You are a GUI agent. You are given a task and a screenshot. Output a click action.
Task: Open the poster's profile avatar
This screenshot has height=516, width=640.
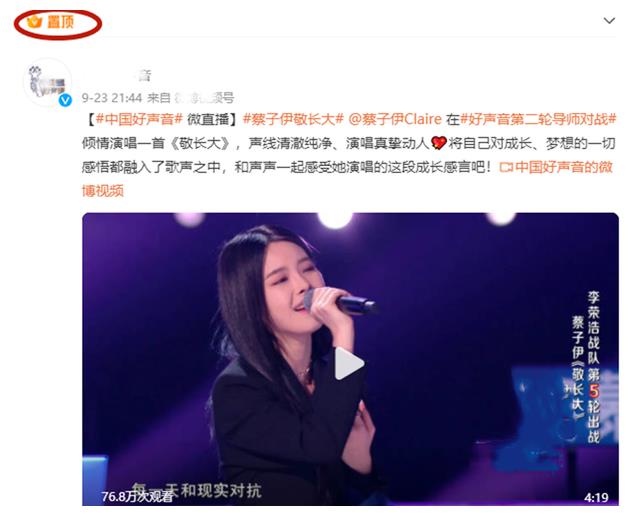[47, 82]
